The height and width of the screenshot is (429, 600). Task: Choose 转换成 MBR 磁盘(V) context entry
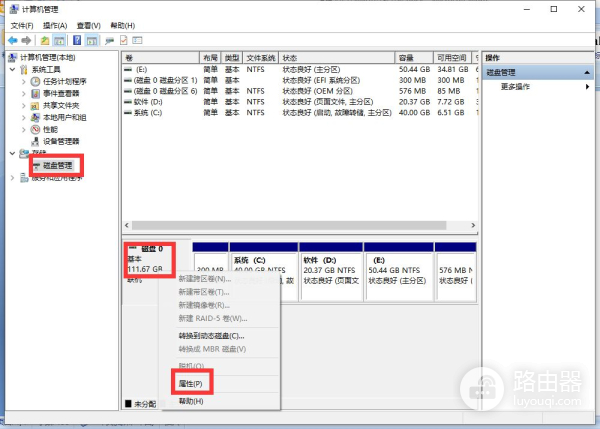[212, 349]
